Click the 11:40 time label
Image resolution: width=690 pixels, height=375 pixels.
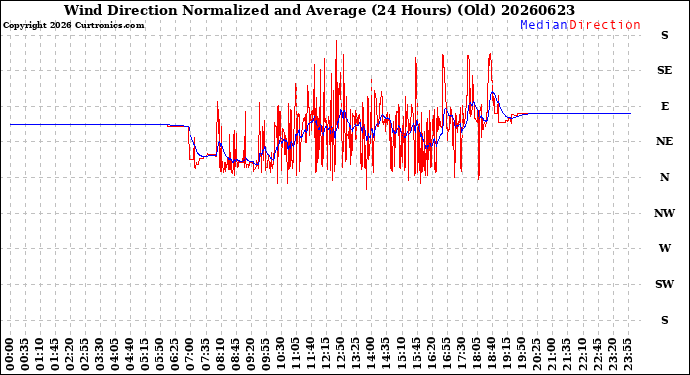click(311, 355)
